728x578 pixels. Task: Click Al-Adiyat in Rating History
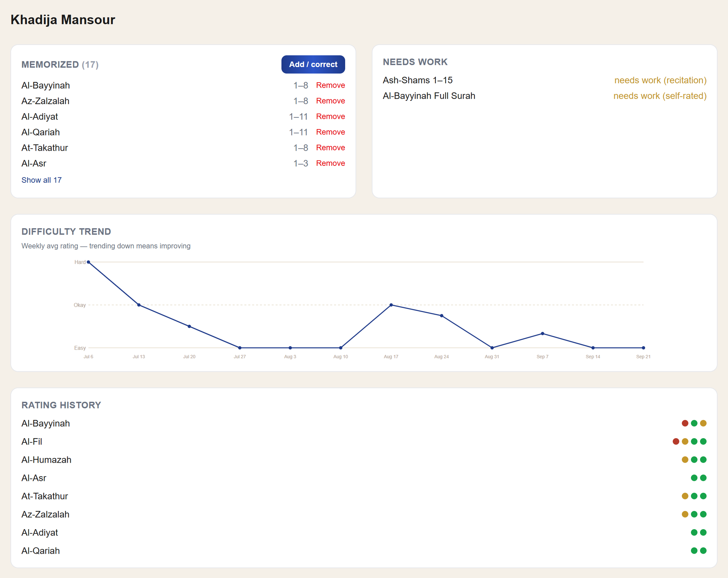40,533
